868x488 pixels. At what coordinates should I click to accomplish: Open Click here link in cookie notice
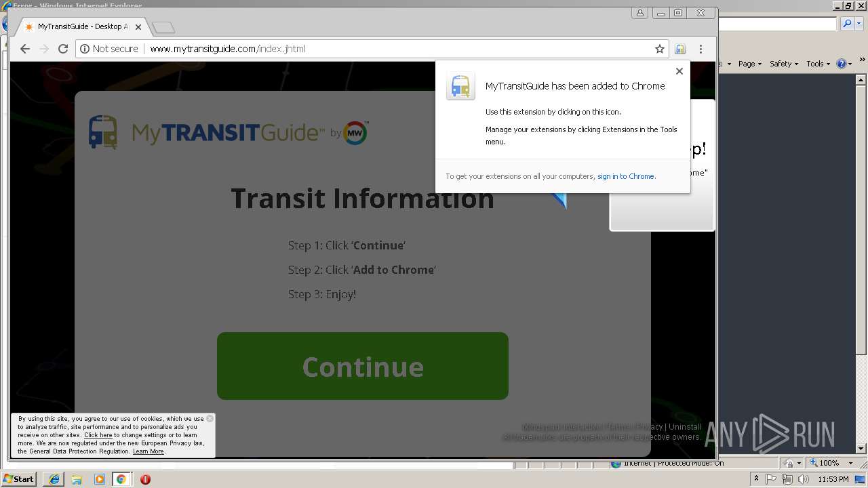(x=98, y=435)
